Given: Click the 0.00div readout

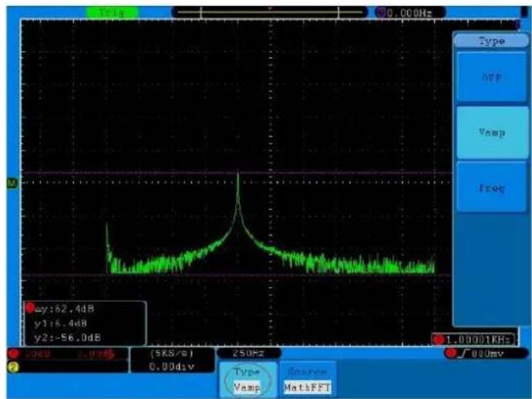Looking at the screenshot, I should click(x=172, y=367).
